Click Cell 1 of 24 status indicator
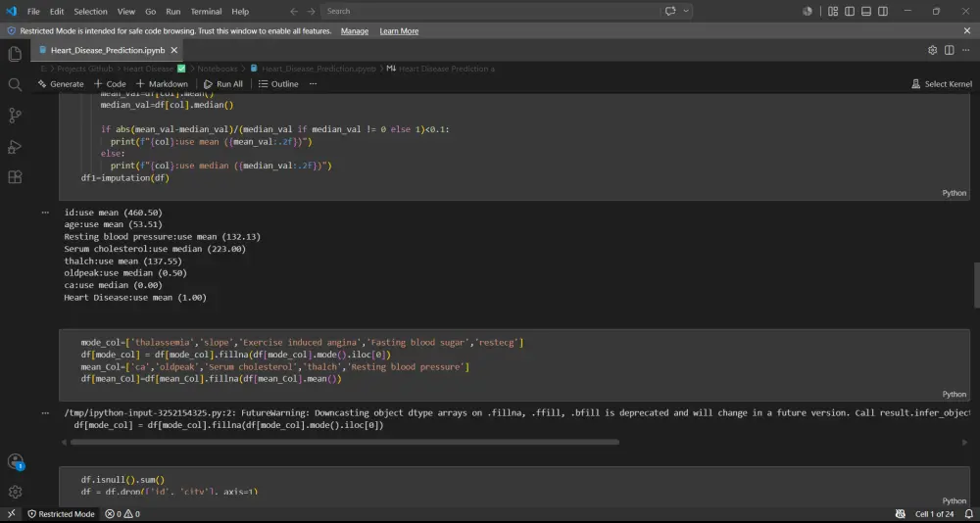The width and height of the screenshot is (980, 523). point(934,513)
